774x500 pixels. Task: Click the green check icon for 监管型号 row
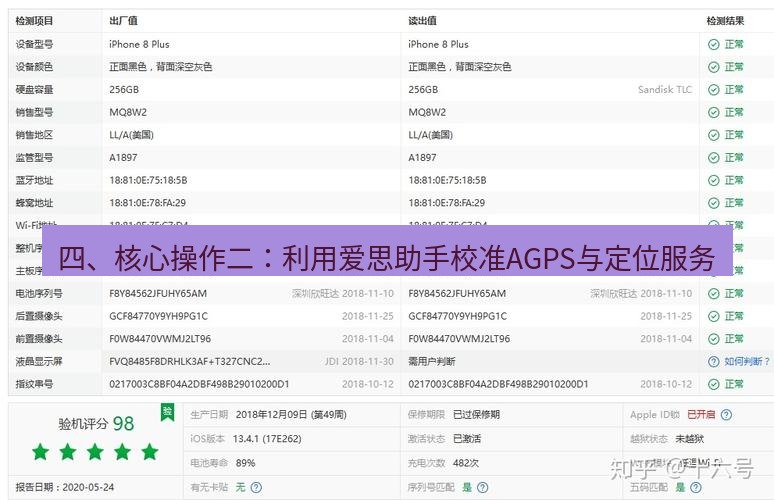coord(713,158)
